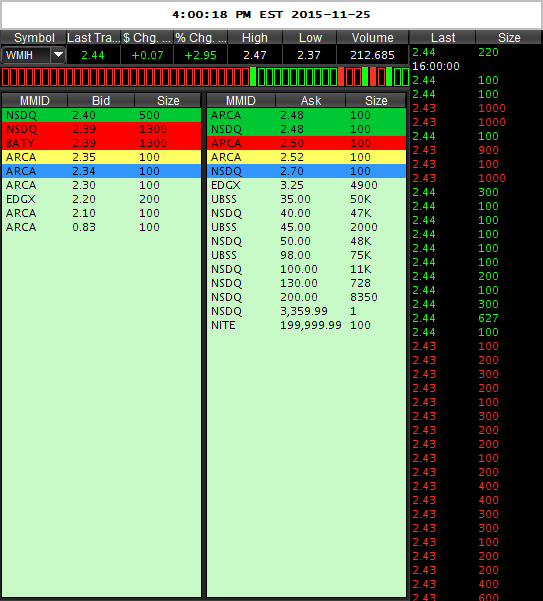The width and height of the screenshot is (543, 601).
Task: Click the % Chg. column header
Action: [x=201, y=38]
